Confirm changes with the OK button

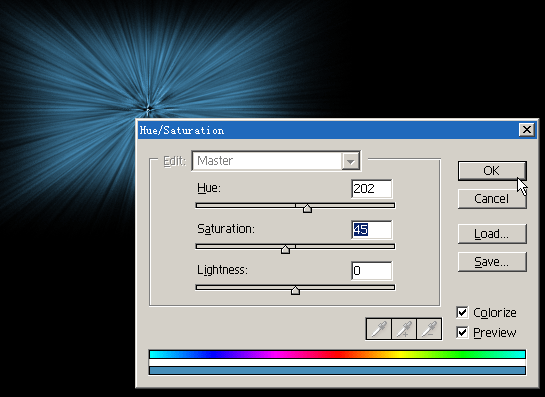click(x=492, y=171)
